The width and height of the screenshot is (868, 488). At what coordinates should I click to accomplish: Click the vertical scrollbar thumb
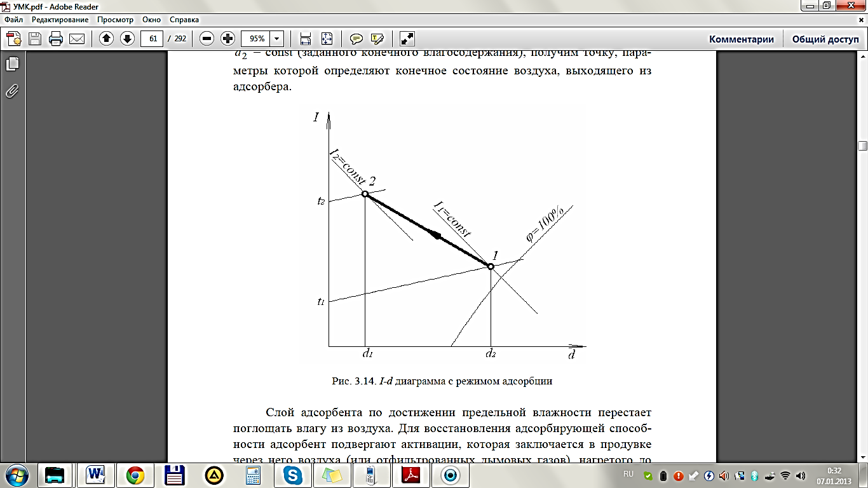pos(862,146)
